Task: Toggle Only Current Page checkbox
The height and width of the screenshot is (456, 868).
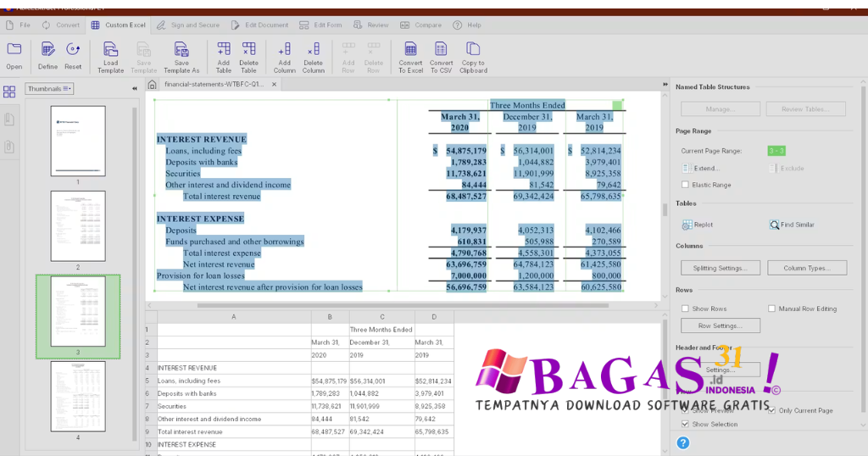Action: pos(771,410)
